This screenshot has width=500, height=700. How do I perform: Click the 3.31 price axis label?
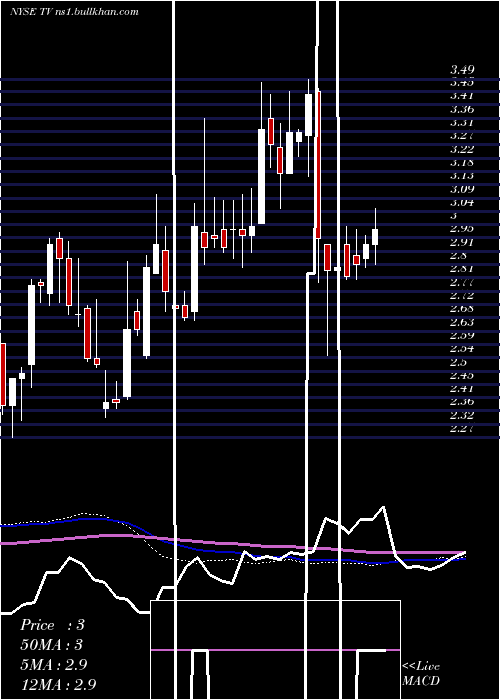pos(462,123)
